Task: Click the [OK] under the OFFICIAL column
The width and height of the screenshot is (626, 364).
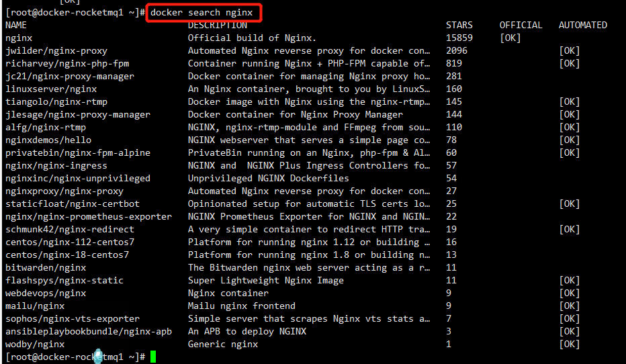Action: [x=510, y=38]
